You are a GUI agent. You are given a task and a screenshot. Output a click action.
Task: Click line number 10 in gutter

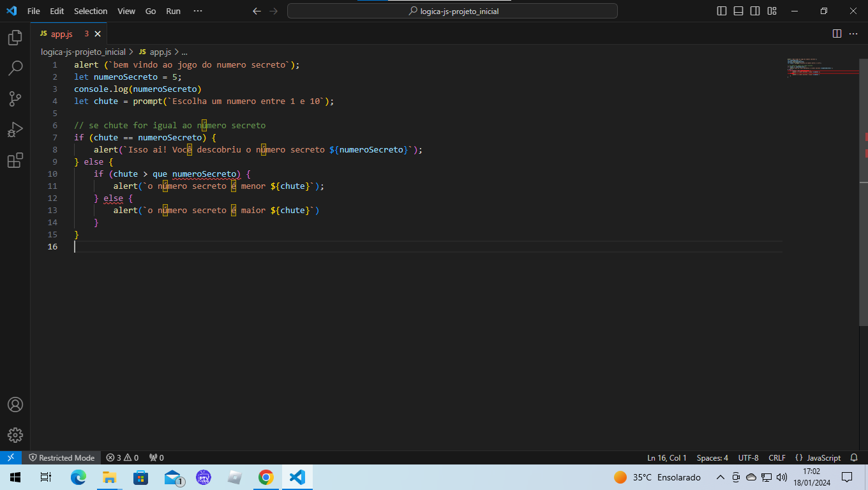[52, 174]
